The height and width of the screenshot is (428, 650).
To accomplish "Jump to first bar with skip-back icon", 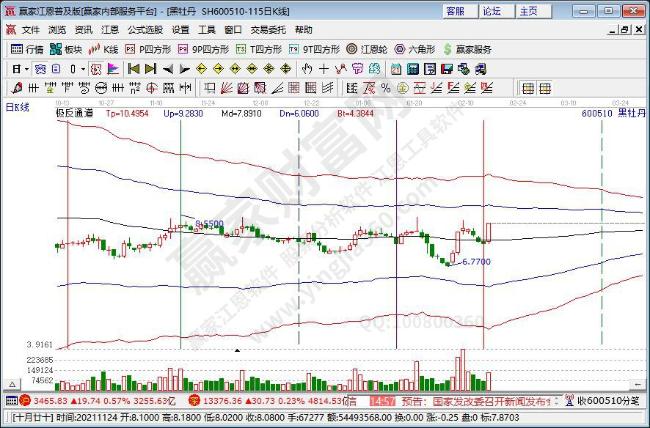I will coord(133,69).
